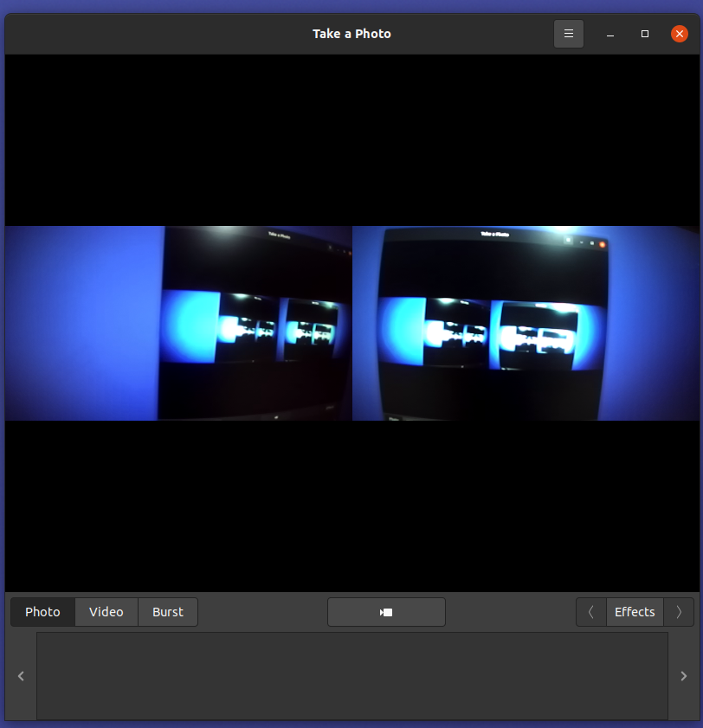Minimize the Take a Photo window
The image size is (703, 728).
click(x=610, y=34)
